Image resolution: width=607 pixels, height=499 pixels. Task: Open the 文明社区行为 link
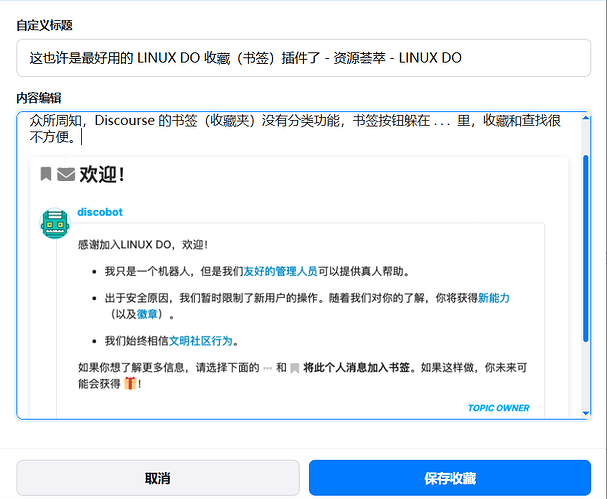(201, 341)
